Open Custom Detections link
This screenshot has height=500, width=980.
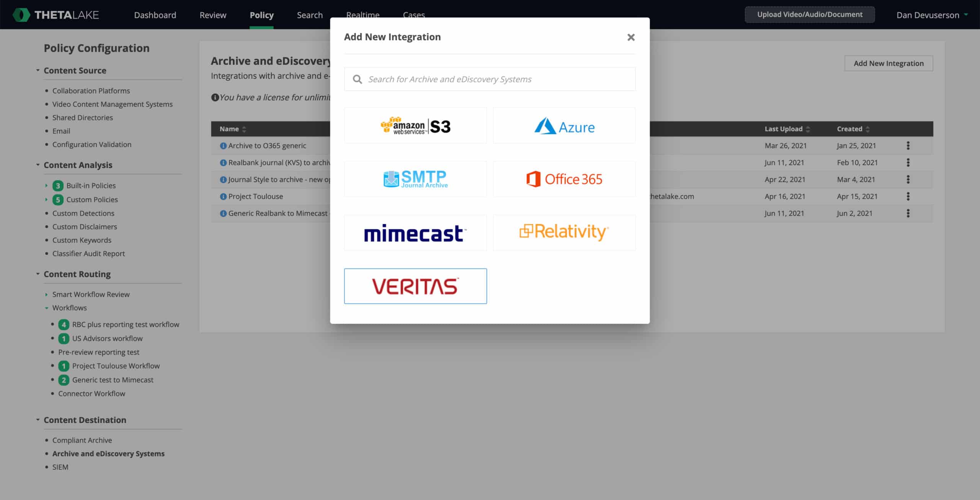tap(83, 213)
